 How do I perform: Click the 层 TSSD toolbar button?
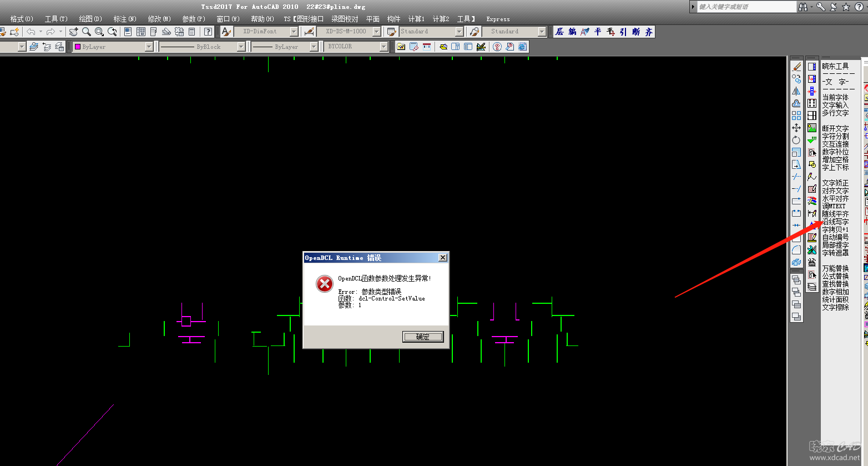pyautogui.click(x=559, y=32)
